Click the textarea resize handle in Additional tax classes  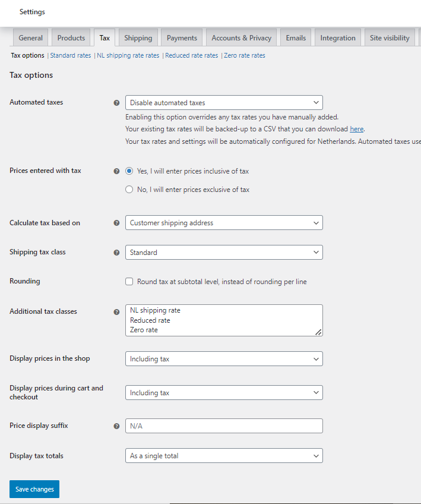(x=318, y=332)
